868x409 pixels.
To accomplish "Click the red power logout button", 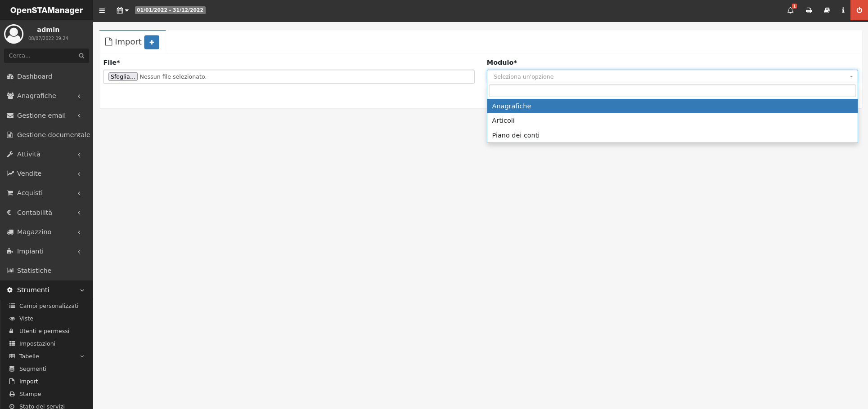I will pyautogui.click(x=859, y=10).
